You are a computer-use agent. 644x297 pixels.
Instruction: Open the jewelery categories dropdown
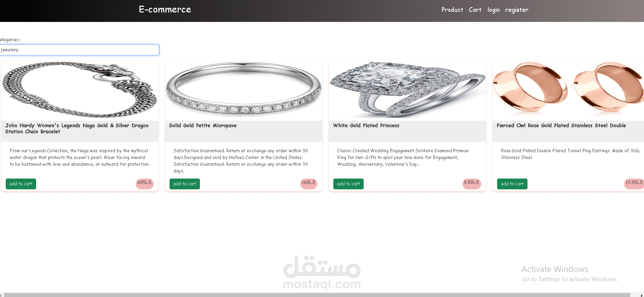[79, 50]
